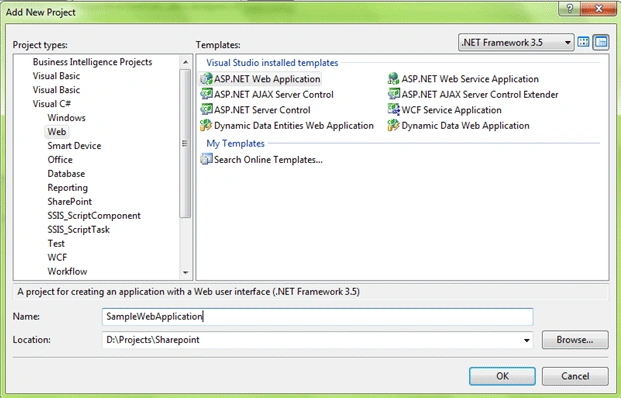Select Business Intelligence Projects project type
621x398 pixels.
(92, 62)
